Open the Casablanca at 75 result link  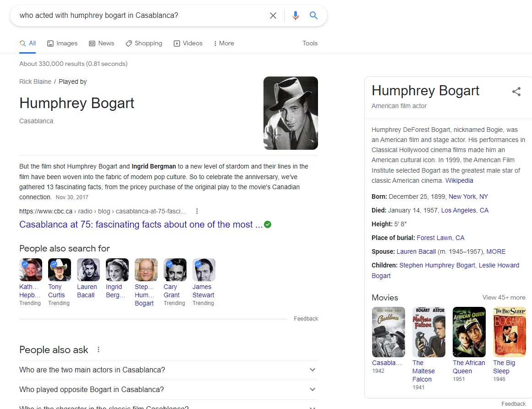141,224
